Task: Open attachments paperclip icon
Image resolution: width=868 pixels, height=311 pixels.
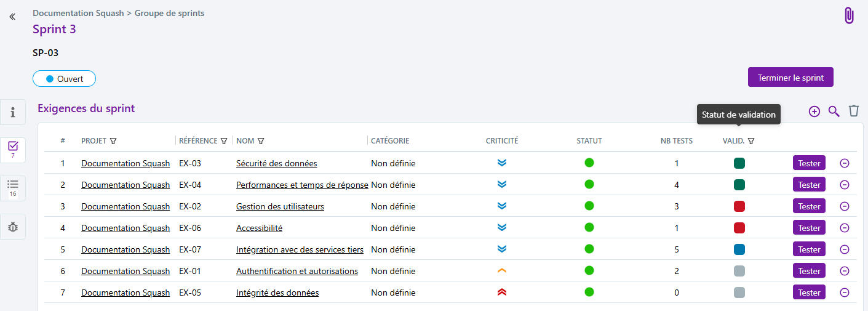Action: click(849, 15)
